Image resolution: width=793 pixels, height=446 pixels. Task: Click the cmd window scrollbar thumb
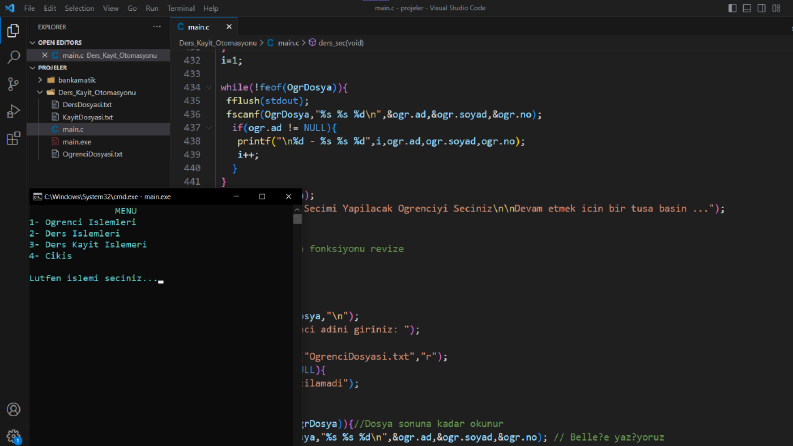point(297,219)
